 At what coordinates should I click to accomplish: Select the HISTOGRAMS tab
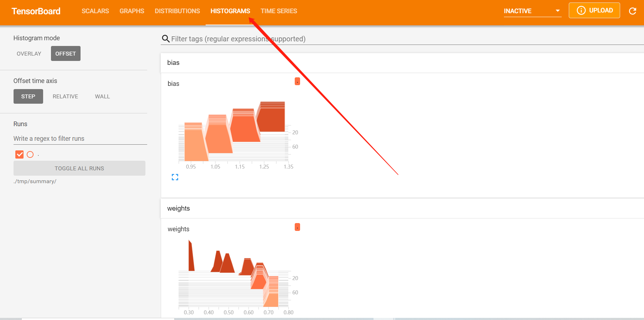[x=230, y=11]
